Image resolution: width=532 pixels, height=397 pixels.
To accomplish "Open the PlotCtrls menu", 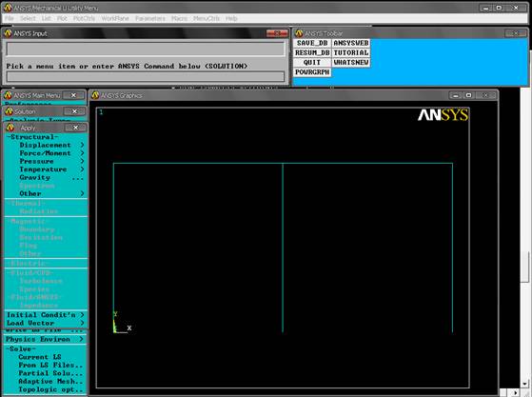I will tap(84, 18).
